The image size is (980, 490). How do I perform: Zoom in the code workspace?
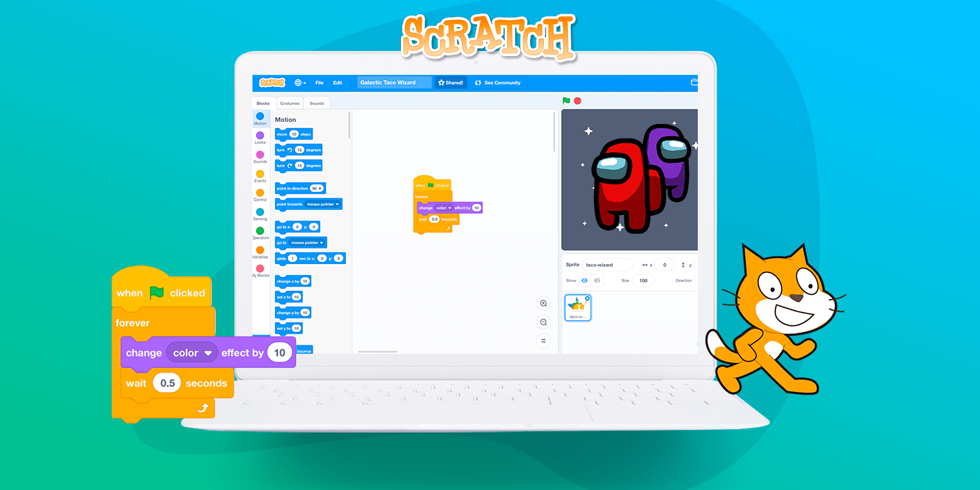[543, 303]
